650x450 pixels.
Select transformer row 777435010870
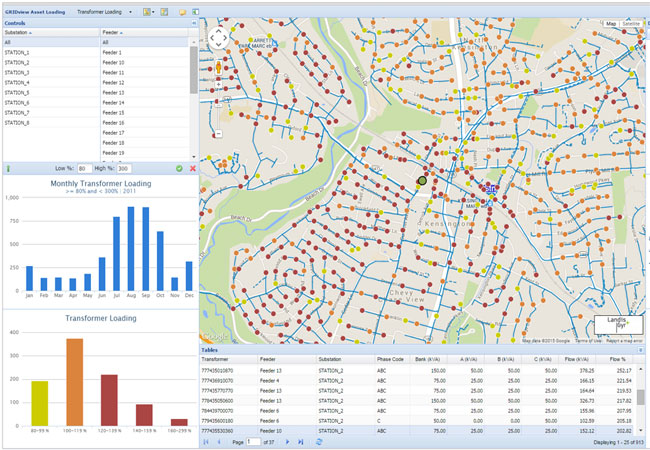(417, 370)
